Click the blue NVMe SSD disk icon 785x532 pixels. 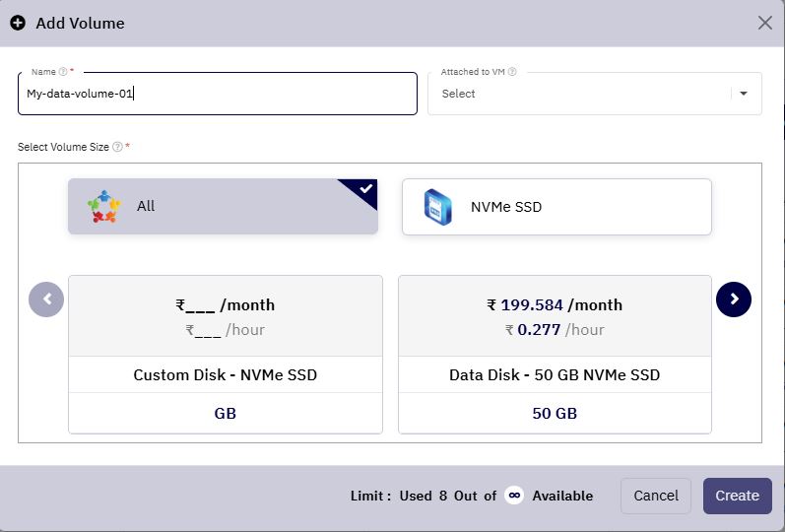click(438, 206)
